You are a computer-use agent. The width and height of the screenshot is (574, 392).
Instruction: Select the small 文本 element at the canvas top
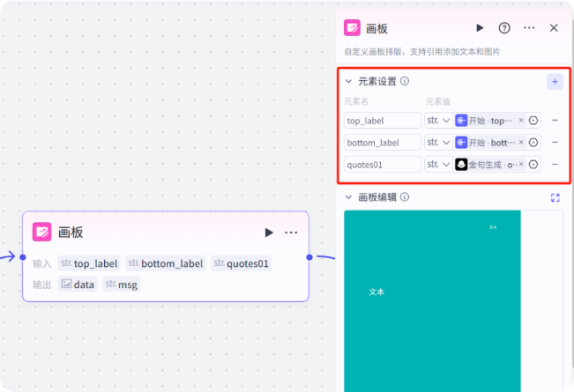pyautogui.click(x=493, y=227)
